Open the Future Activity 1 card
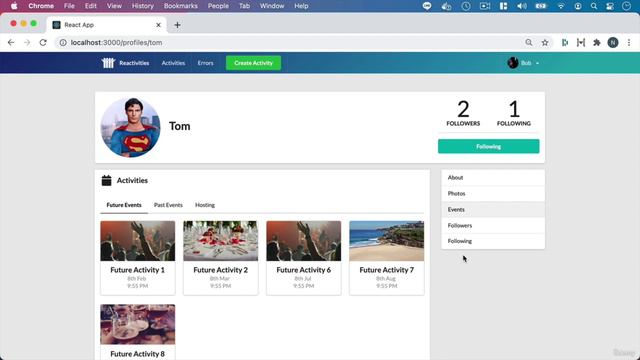This screenshot has width=640, height=360. 138,258
